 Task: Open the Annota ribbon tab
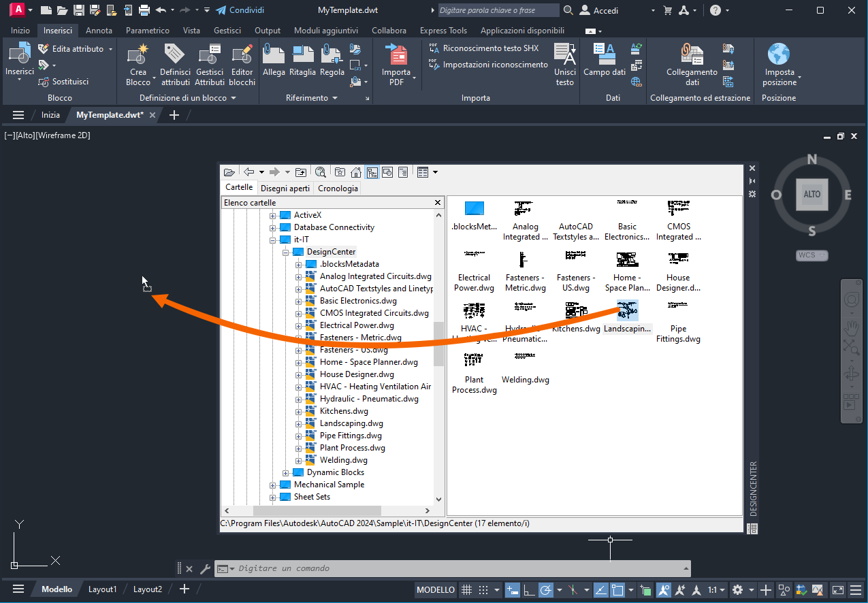tap(99, 31)
